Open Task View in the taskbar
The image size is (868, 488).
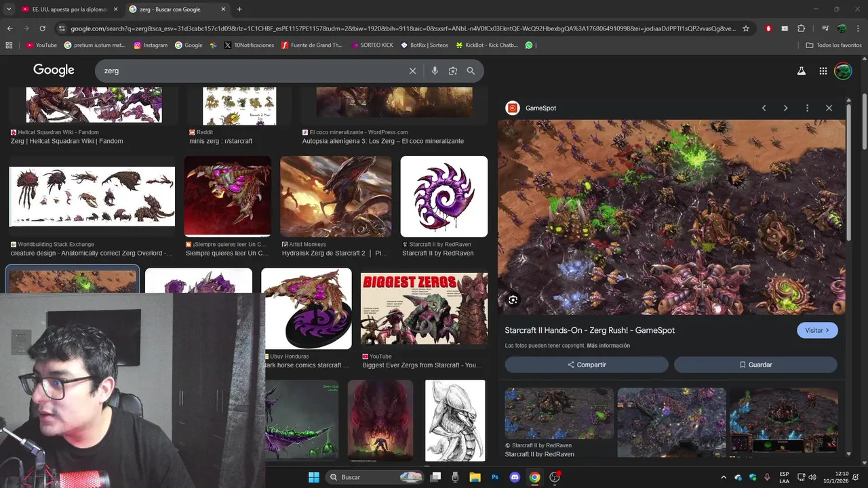[435, 477]
